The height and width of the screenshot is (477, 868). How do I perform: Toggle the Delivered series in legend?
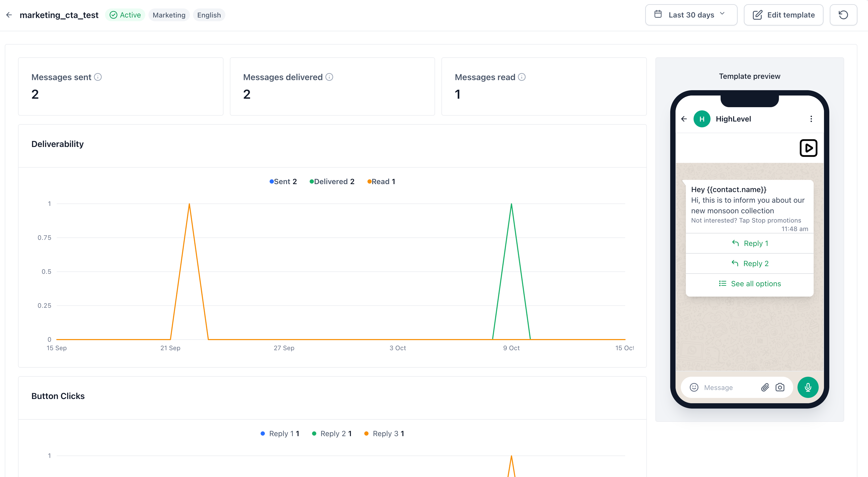click(332, 182)
